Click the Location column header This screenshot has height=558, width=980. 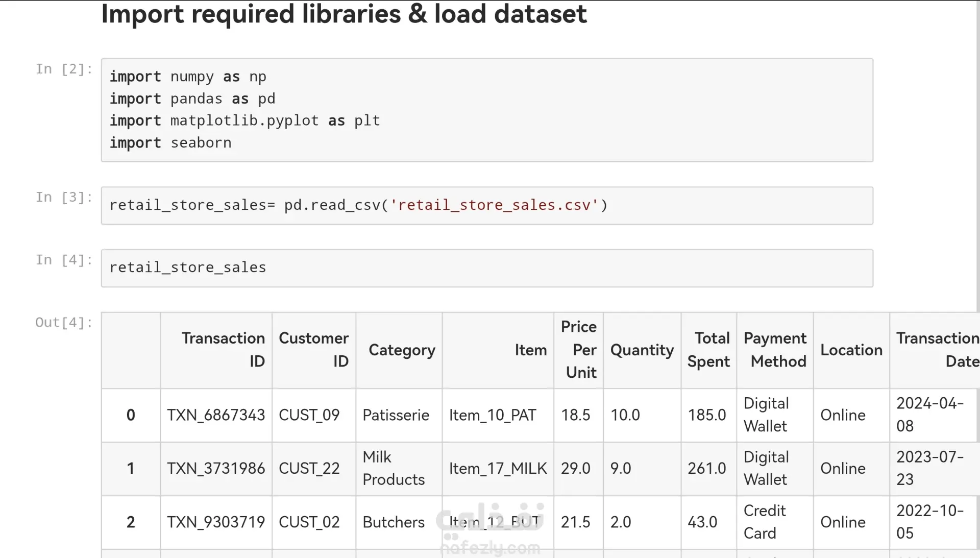click(851, 350)
